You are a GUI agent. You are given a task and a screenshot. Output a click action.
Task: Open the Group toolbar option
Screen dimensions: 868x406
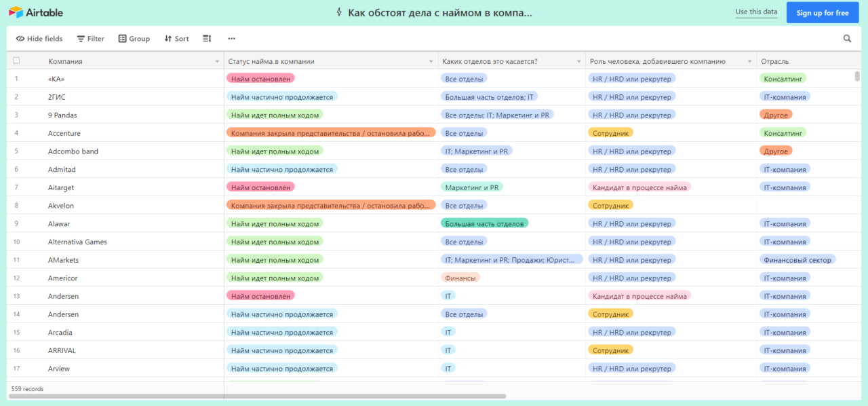tap(134, 39)
